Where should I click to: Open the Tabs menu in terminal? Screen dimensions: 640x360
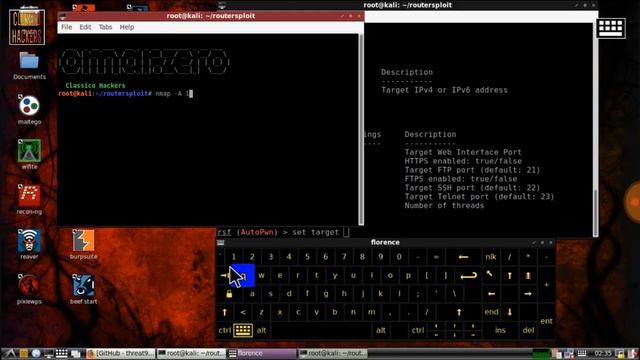click(x=105, y=27)
